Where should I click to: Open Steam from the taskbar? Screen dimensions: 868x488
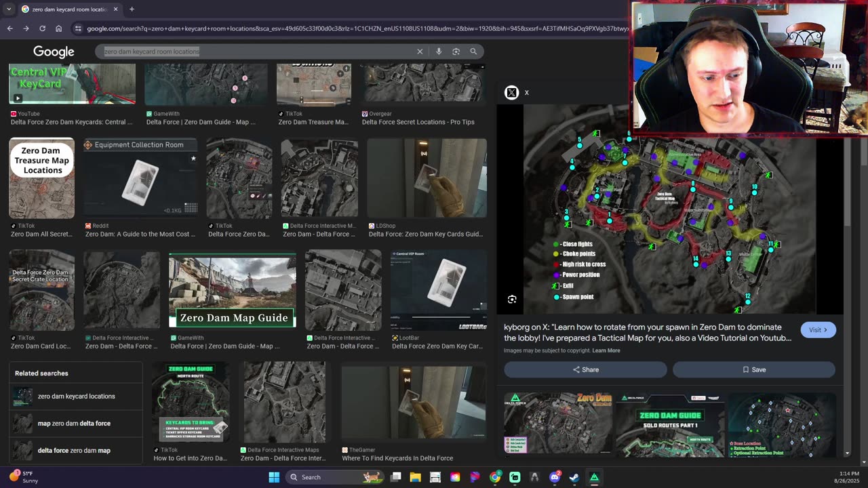pos(574,477)
